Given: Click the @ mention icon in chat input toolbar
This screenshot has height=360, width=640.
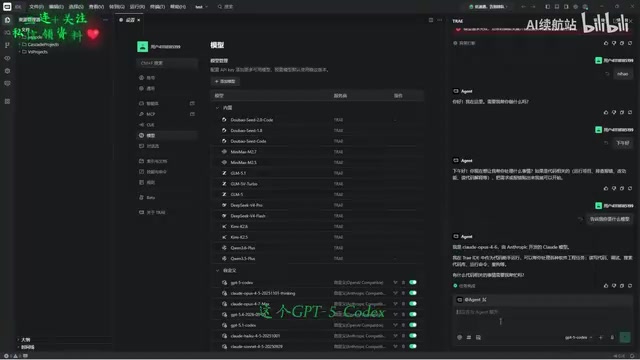Looking at the screenshot, I should (x=460, y=338).
